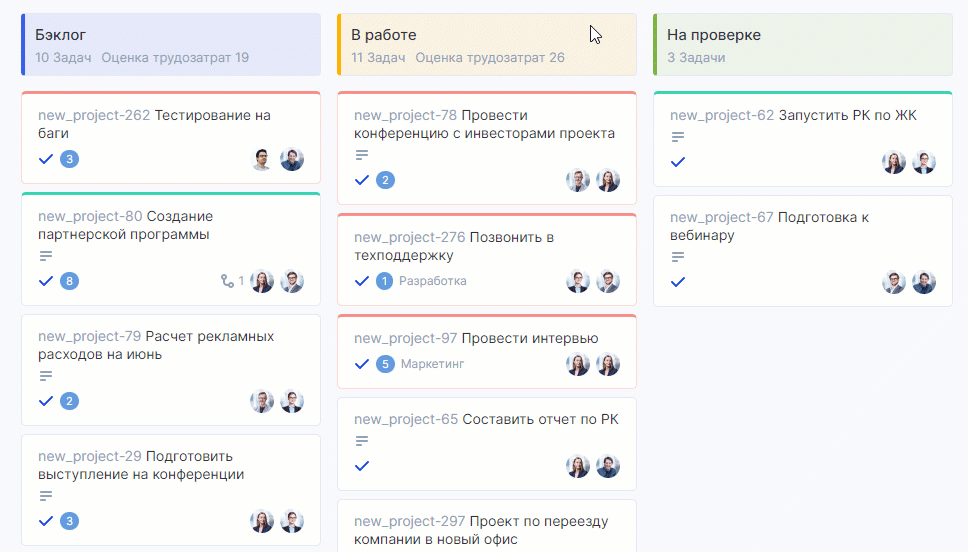
Task: Click the Маркетинг tag on new_project-97
Action: tap(432, 364)
